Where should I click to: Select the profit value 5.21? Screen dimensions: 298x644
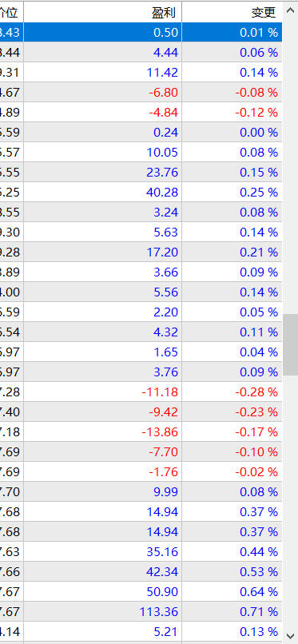166,633
